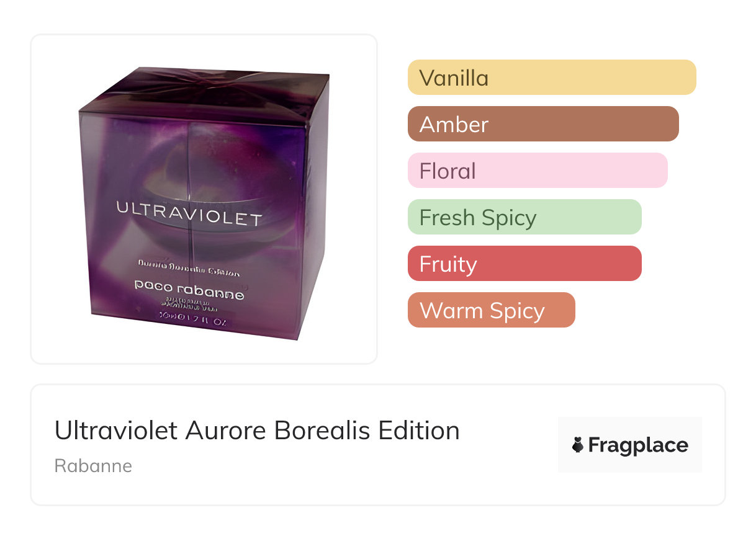Image resolution: width=756 pixels, height=536 pixels.
Task: Click the Vanilla label text
Action: (x=454, y=78)
